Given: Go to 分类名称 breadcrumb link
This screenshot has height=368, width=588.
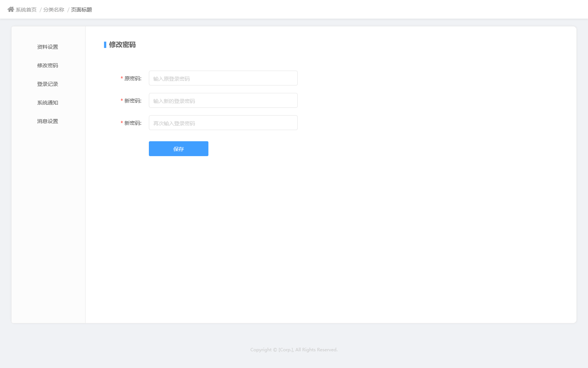Looking at the screenshot, I should coord(54,10).
